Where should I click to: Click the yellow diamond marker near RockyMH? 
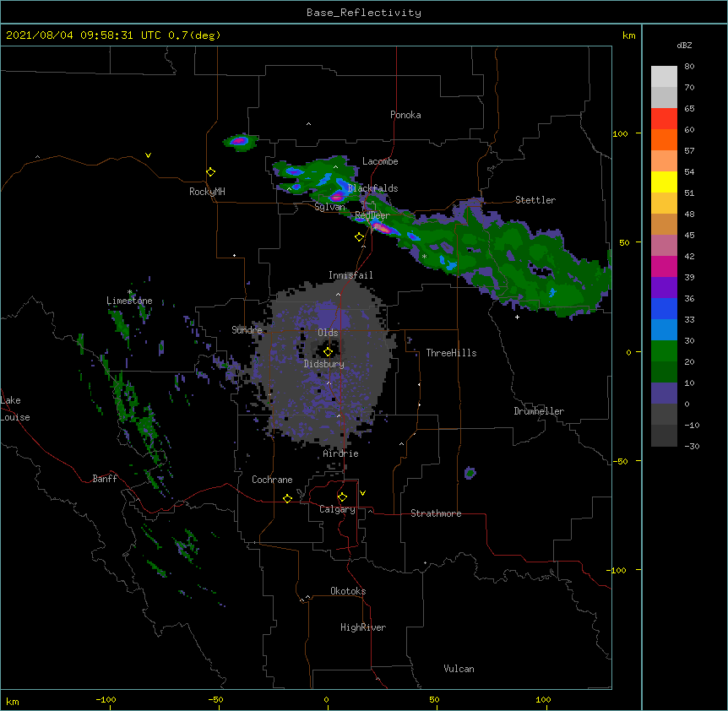(x=210, y=171)
